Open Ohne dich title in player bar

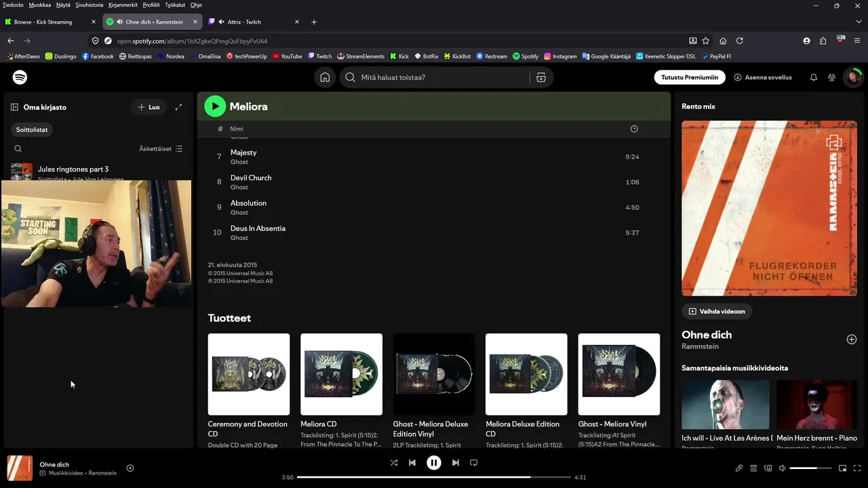click(54, 465)
